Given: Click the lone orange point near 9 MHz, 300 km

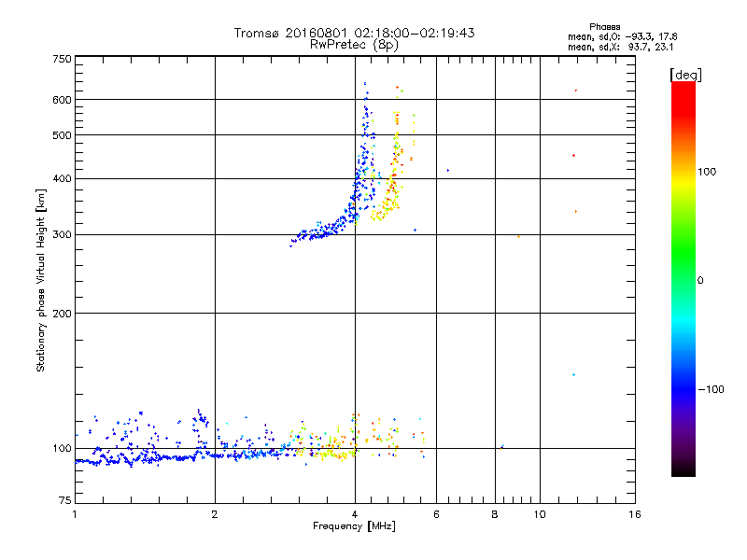Looking at the screenshot, I should [x=518, y=237].
